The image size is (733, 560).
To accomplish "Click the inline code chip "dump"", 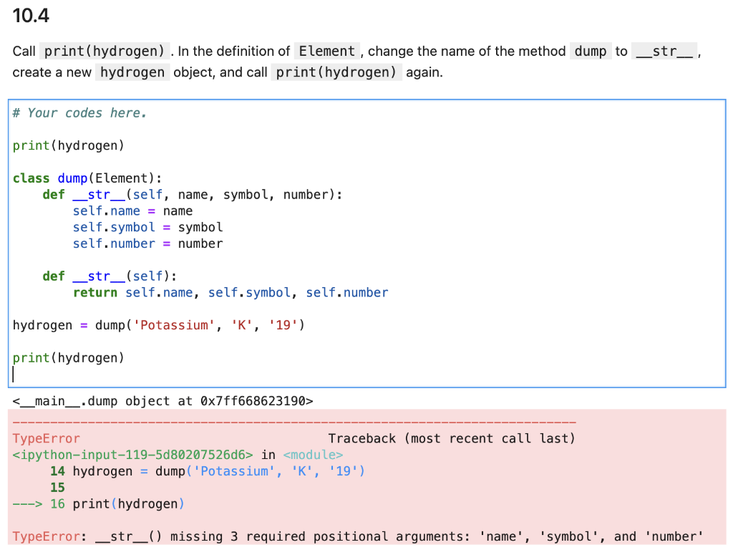I will pos(590,51).
